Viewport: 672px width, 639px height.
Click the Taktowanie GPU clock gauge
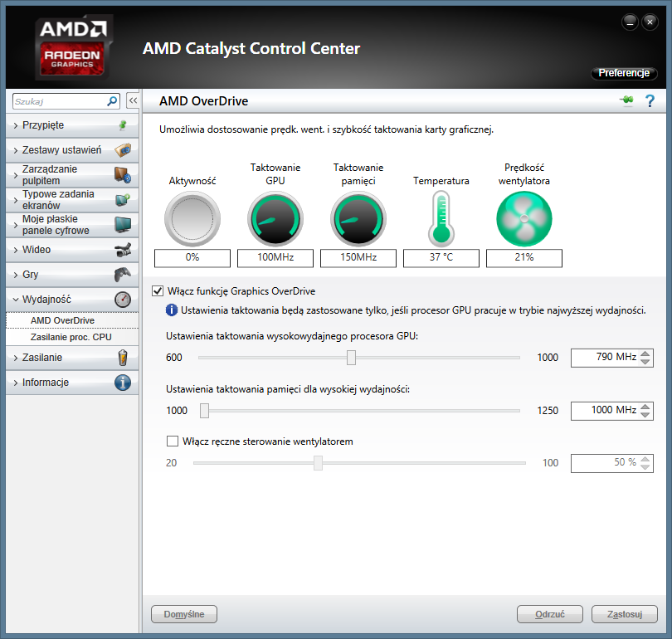(275, 218)
